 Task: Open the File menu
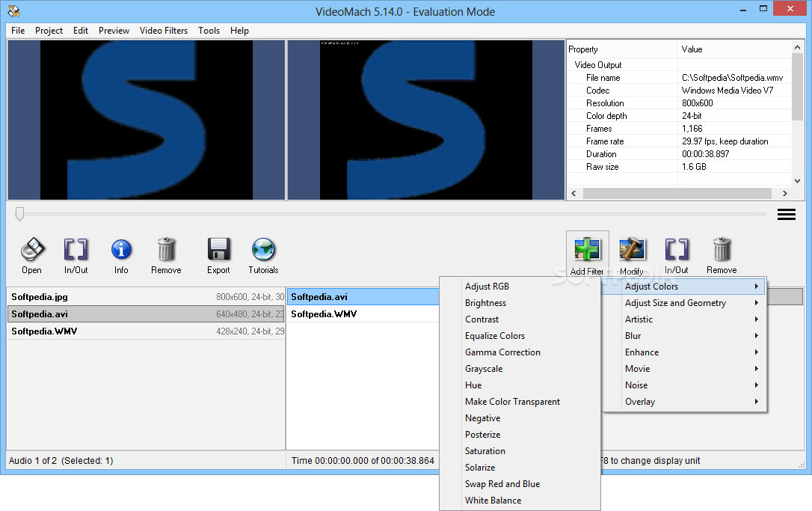click(18, 31)
